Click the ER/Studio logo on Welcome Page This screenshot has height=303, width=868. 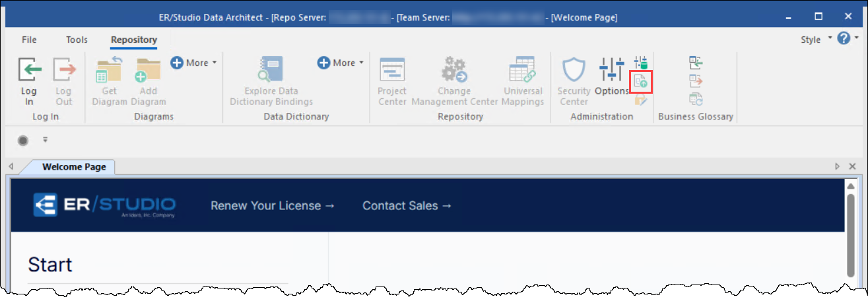click(105, 206)
